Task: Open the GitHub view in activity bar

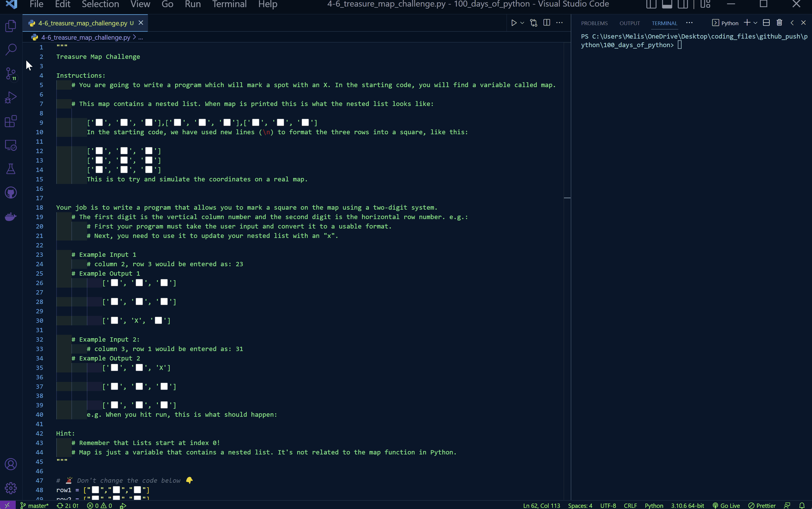Action: (x=11, y=193)
